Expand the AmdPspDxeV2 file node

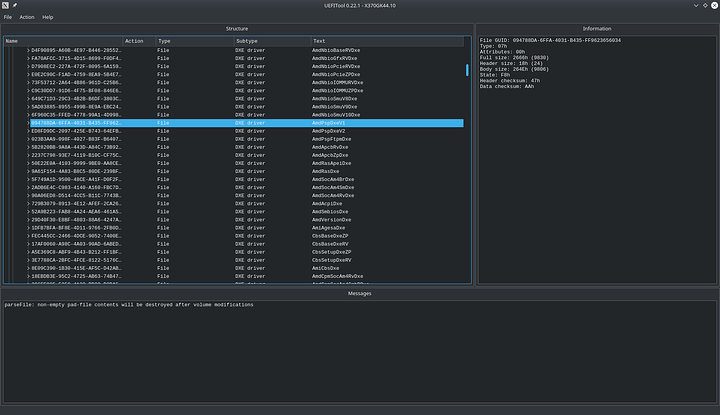click(28, 131)
